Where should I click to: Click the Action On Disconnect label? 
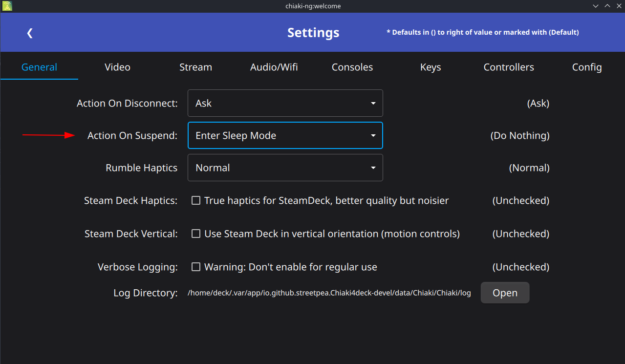point(127,103)
